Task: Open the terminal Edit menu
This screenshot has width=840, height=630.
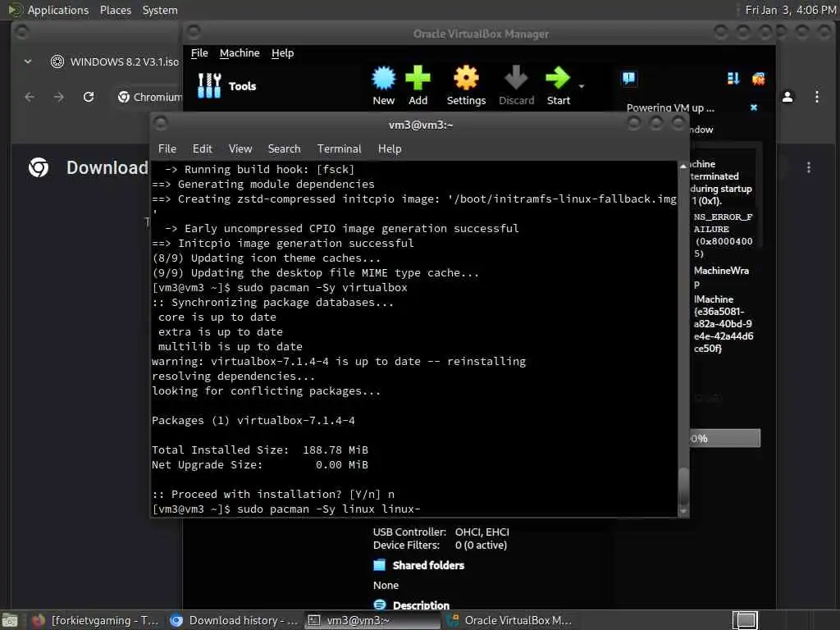Action: pyautogui.click(x=202, y=149)
